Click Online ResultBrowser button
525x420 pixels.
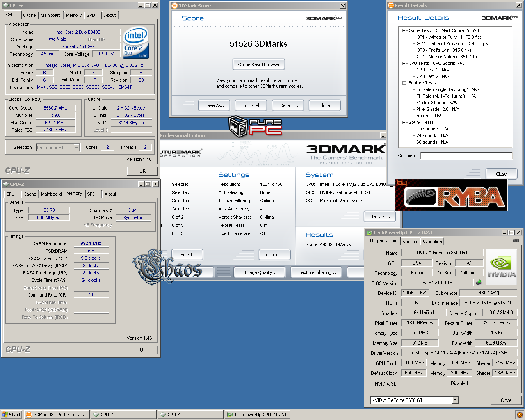tap(259, 64)
